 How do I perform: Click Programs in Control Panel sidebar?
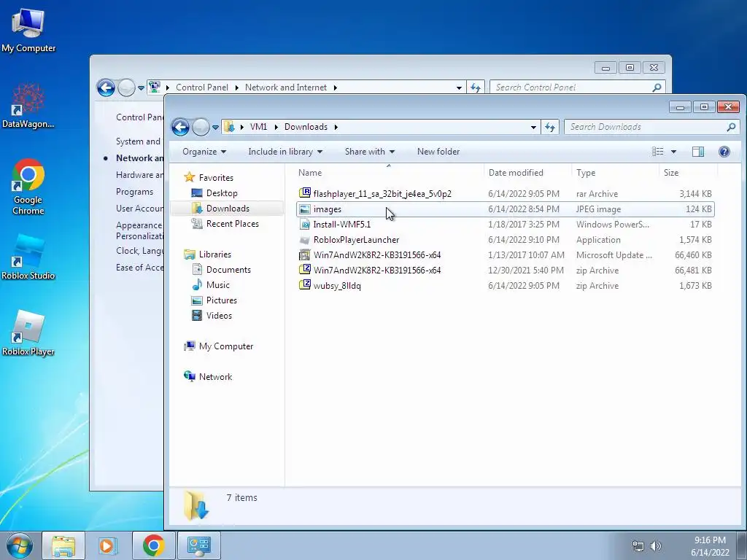134,192
